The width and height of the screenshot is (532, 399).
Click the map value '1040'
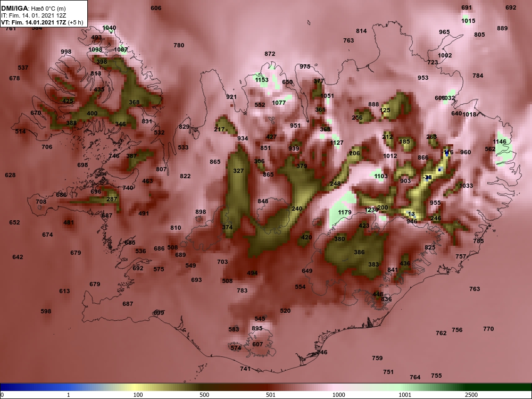coord(109,28)
